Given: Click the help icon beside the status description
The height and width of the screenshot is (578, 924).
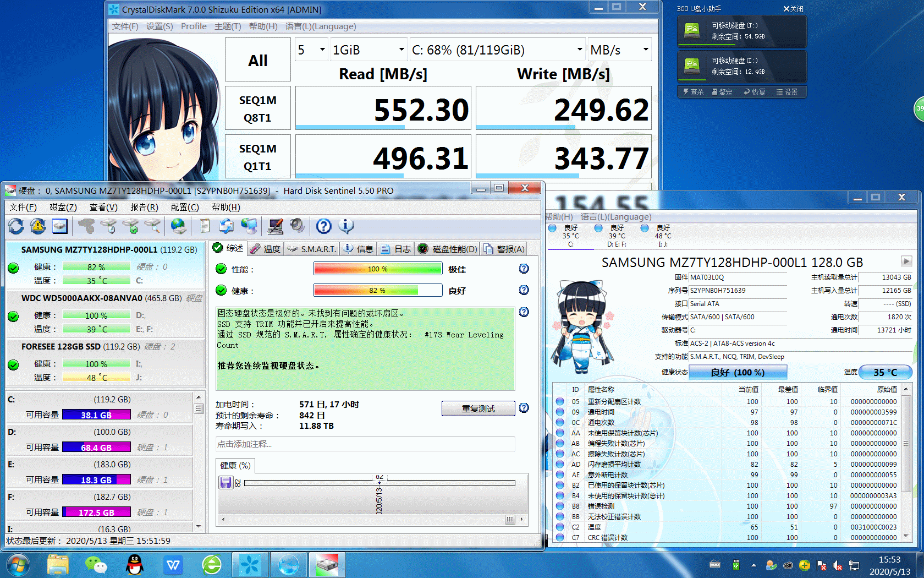Looking at the screenshot, I should click(x=524, y=312).
